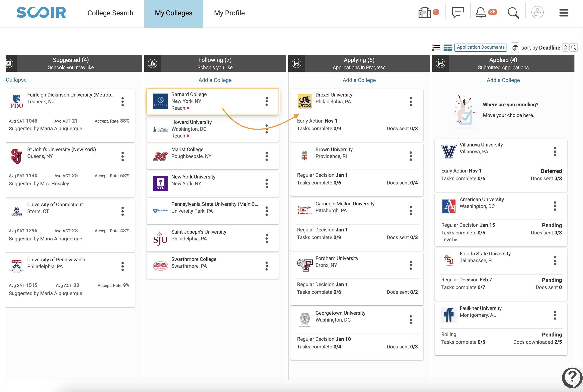Click Deferred status on Villanova card
This screenshot has width=583, height=392.
click(x=551, y=171)
